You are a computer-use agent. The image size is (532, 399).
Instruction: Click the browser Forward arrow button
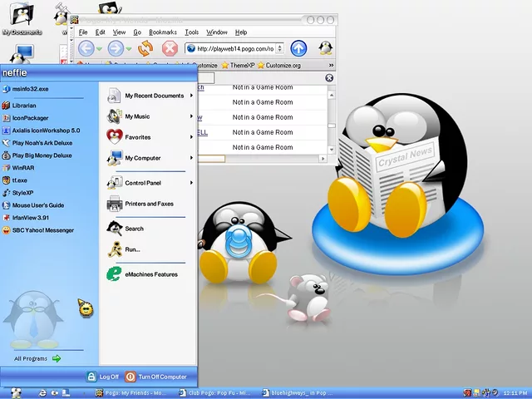(x=116, y=48)
